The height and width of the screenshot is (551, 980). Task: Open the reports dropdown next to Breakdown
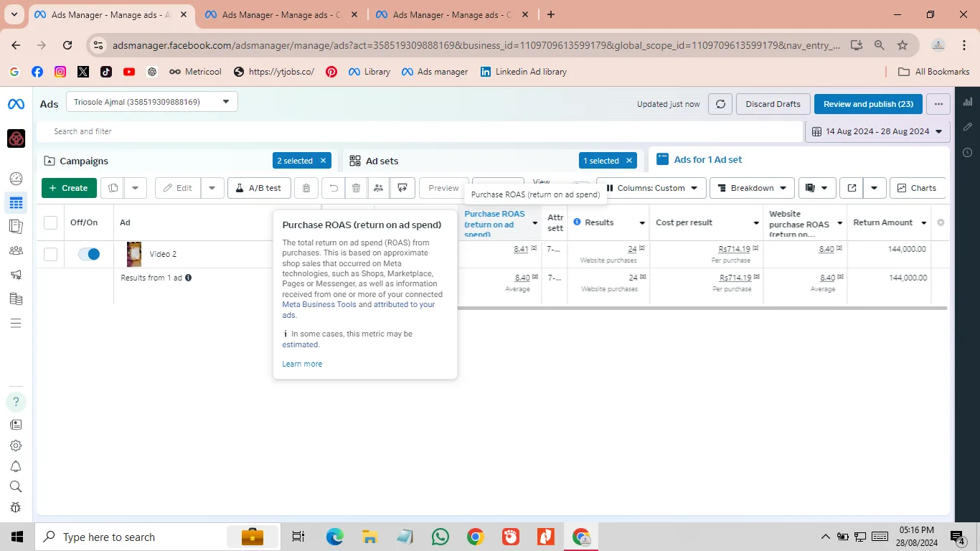[x=817, y=188]
